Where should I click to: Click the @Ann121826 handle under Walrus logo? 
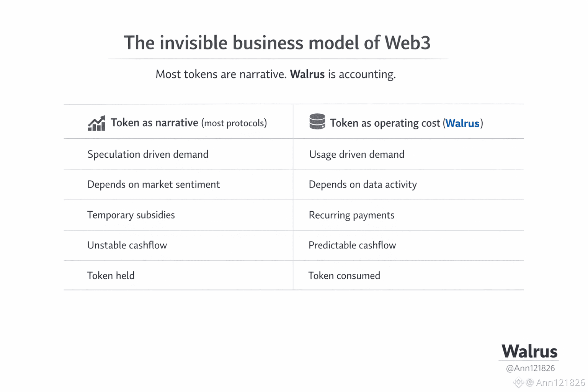point(530,368)
